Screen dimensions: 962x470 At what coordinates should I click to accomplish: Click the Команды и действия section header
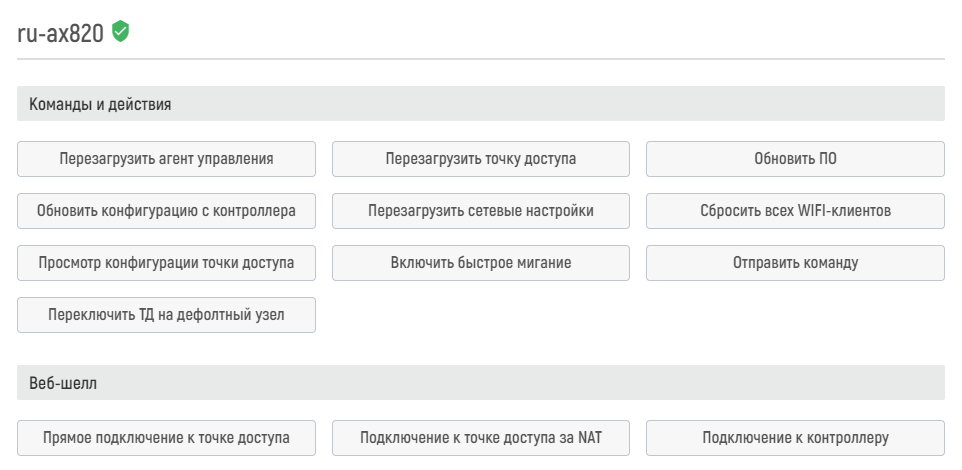pyautogui.click(x=481, y=104)
